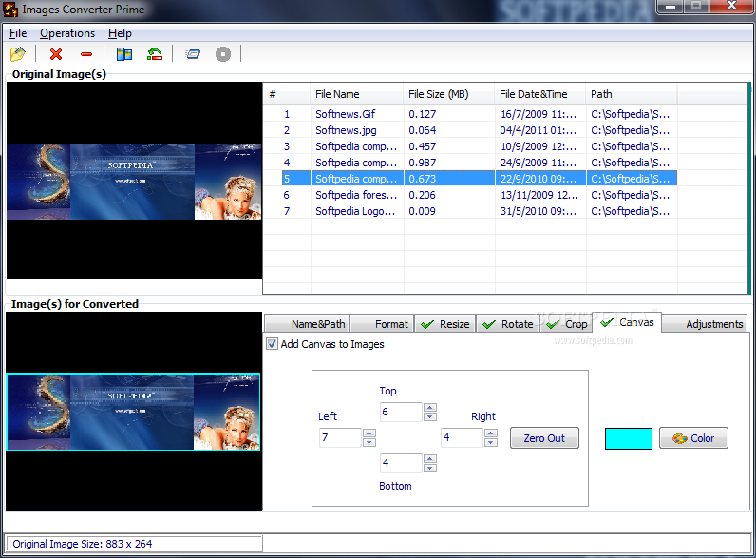Decrease the Left canvas value
The height and width of the screenshot is (558, 756).
(x=369, y=442)
